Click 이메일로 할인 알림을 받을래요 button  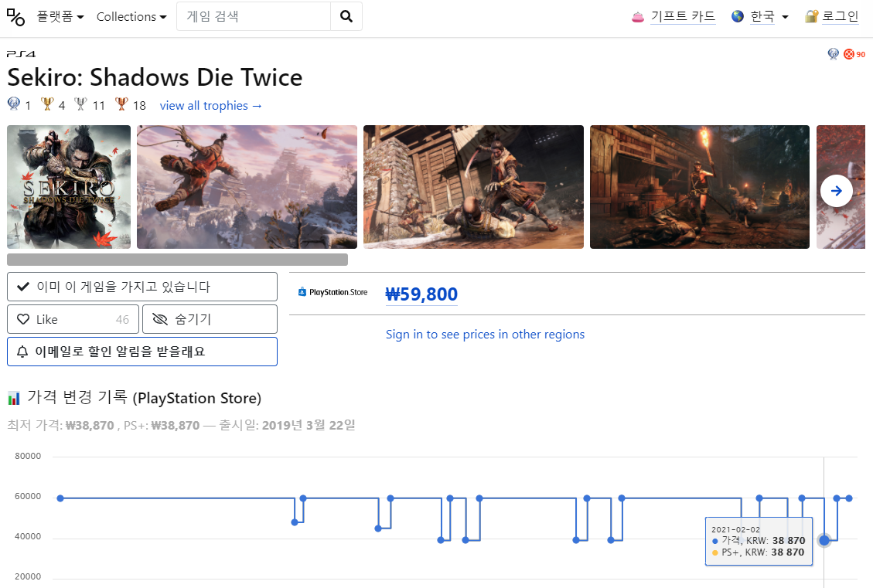[142, 352]
